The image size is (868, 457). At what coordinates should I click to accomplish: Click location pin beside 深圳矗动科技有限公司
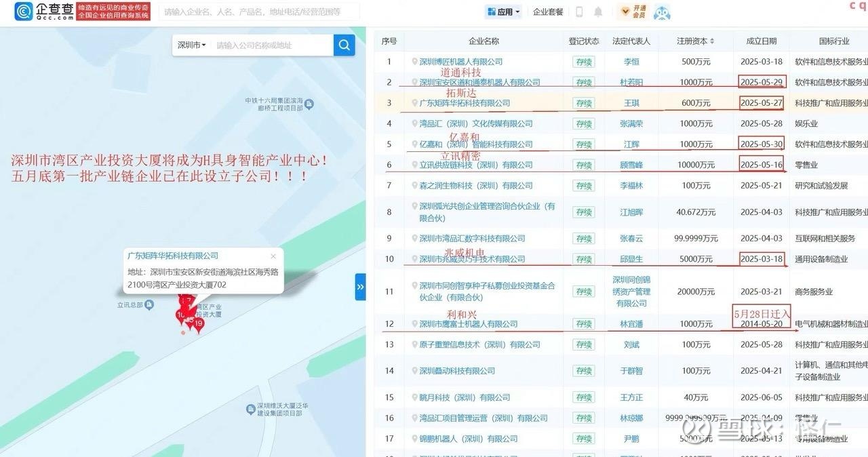coord(414,371)
